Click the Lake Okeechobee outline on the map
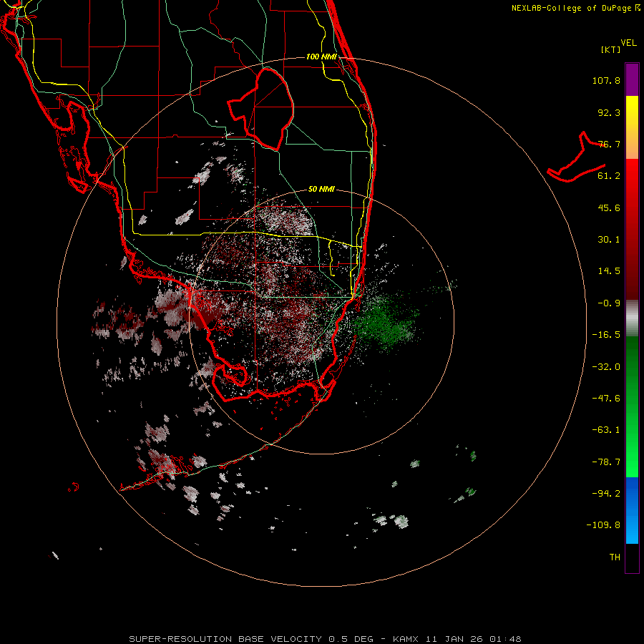 tap(261, 109)
